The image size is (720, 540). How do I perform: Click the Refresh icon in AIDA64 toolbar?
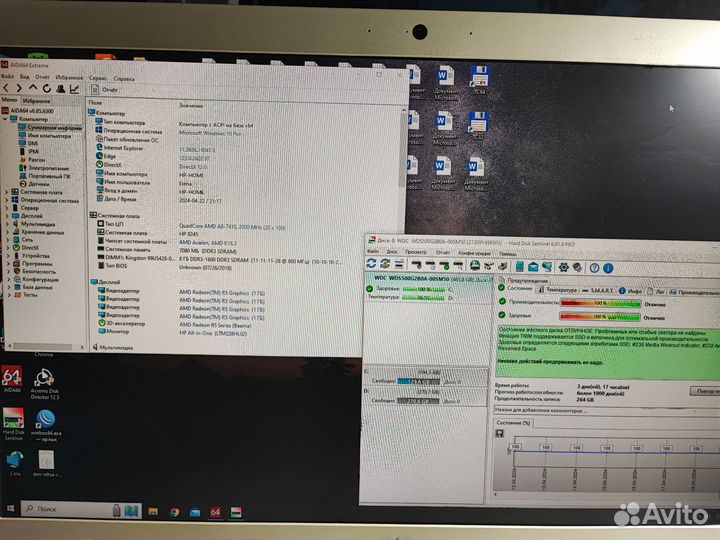click(x=46, y=88)
